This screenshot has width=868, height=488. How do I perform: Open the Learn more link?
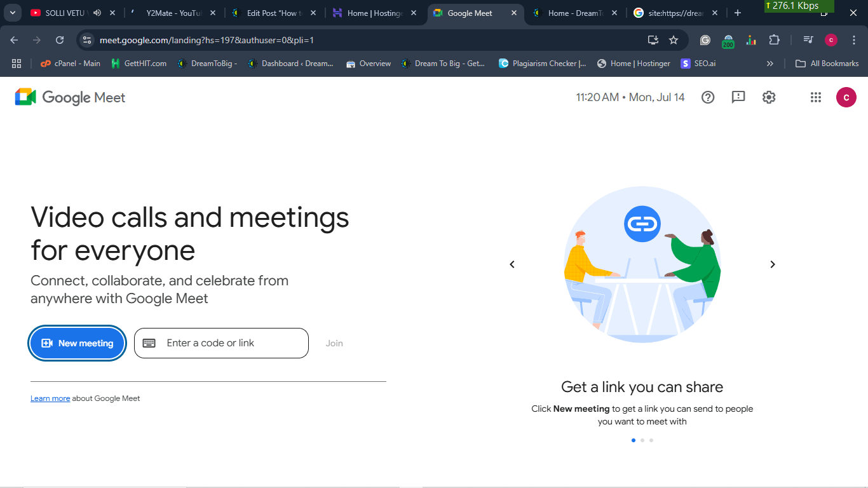50,398
